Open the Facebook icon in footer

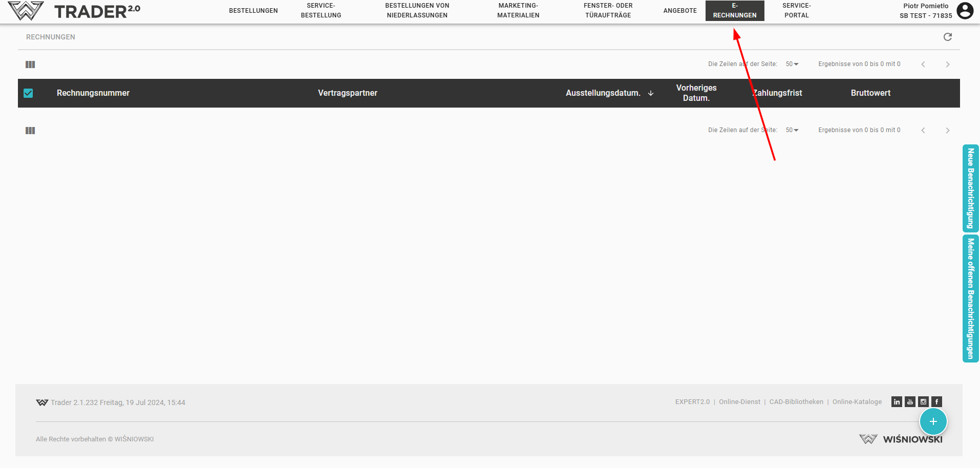point(936,402)
